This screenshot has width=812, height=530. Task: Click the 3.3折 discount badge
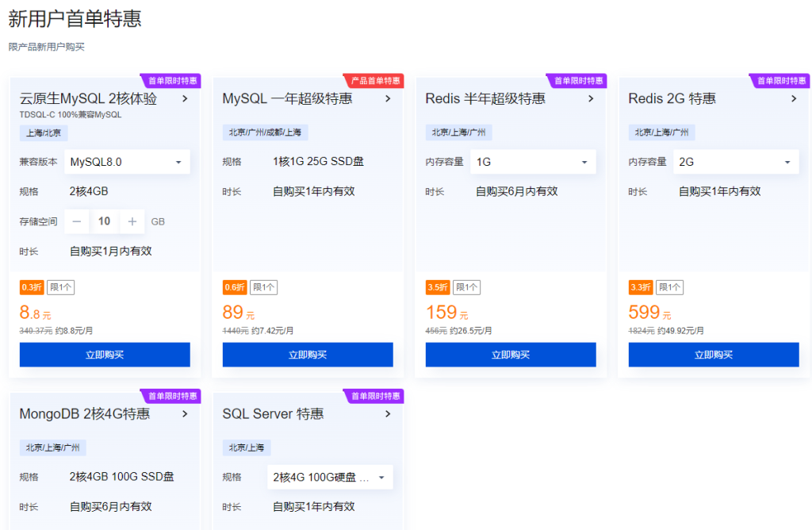[641, 287]
